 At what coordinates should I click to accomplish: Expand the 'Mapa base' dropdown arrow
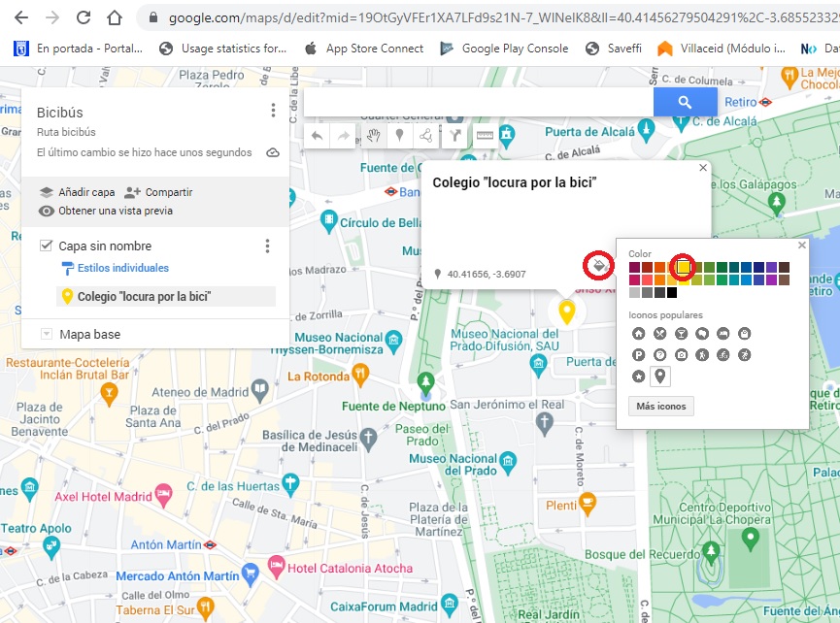(x=46, y=335)
